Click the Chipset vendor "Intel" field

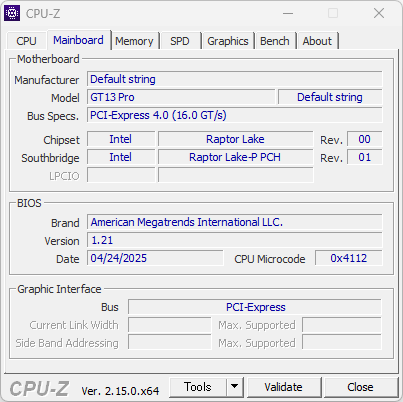coord(121,139)
